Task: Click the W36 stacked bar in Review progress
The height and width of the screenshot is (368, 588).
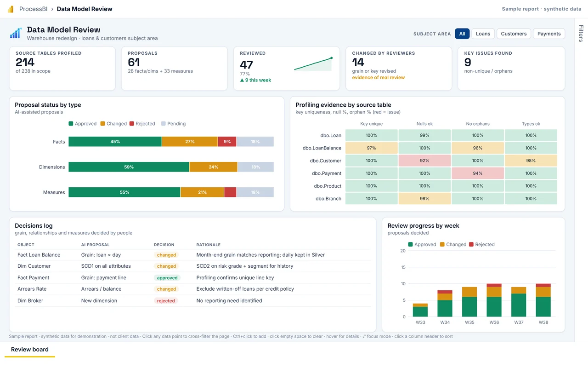Action: click(x=494, y=300)
